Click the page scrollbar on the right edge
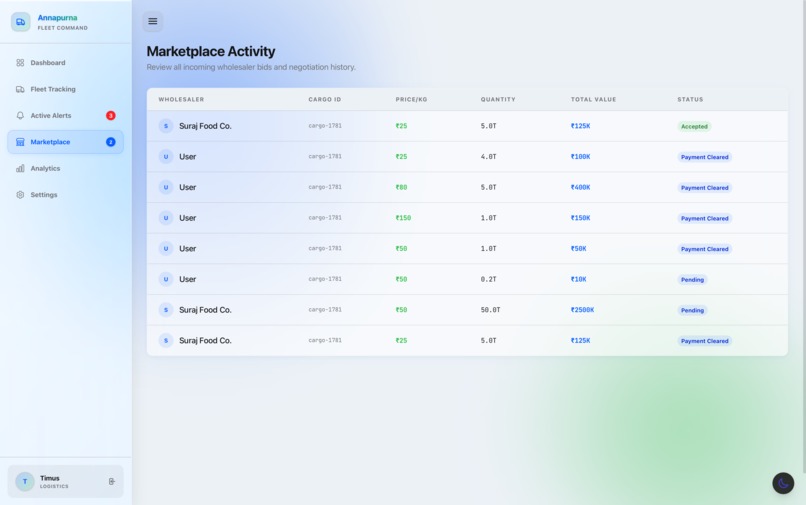This screenshot has width=806, height=505. (x=803, y=237)
